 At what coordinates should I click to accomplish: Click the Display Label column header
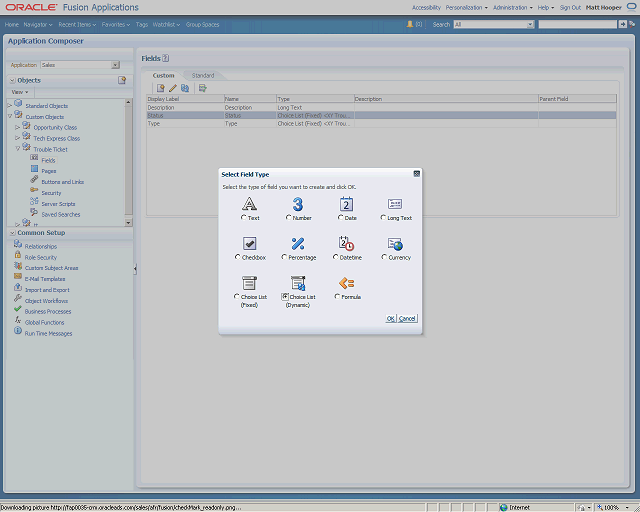(185, 99)
